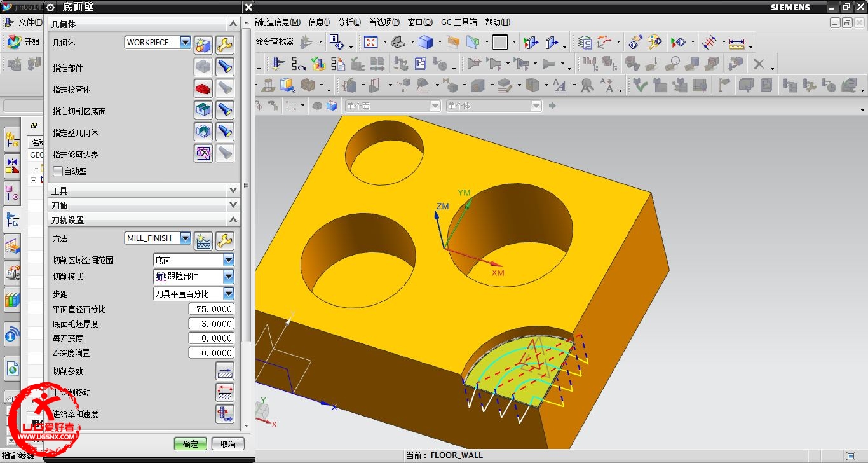Close the 底面壁 dialog
868x463 pixels.
(248, 7)
